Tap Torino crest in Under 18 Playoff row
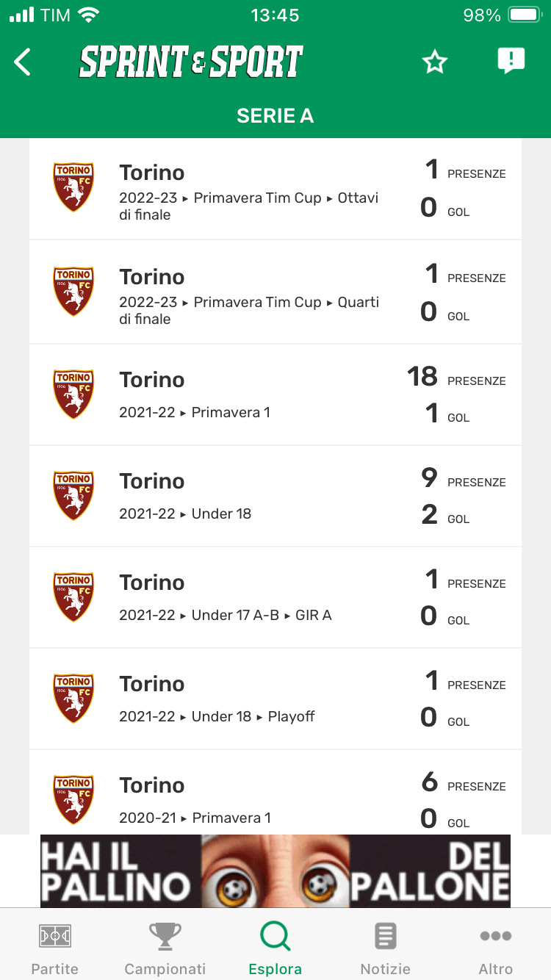The width and height of the screenshot is (551, 980). tap(73, 699)
